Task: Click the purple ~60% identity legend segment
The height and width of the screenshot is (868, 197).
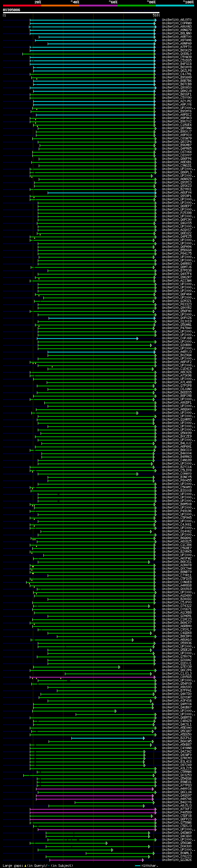Action: (99, 6)
